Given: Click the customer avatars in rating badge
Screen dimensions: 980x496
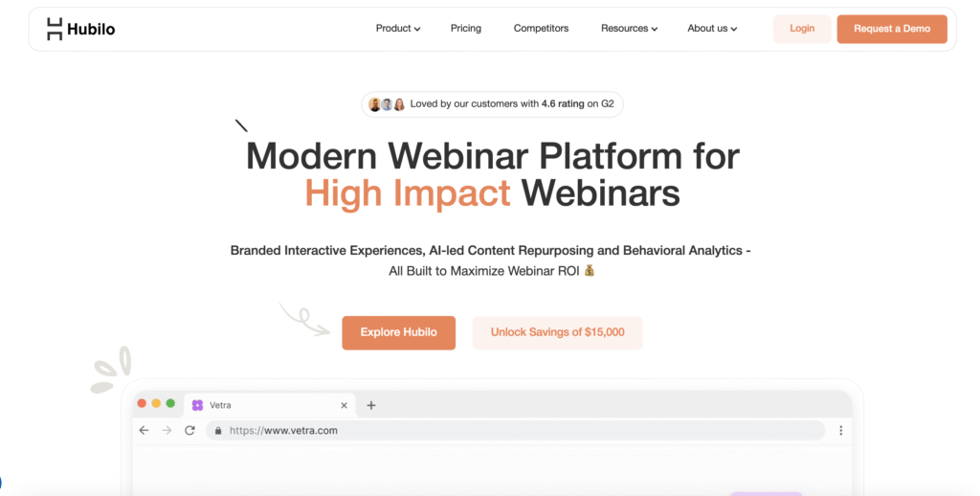Looking at the screenshot, I should point(387,104).
